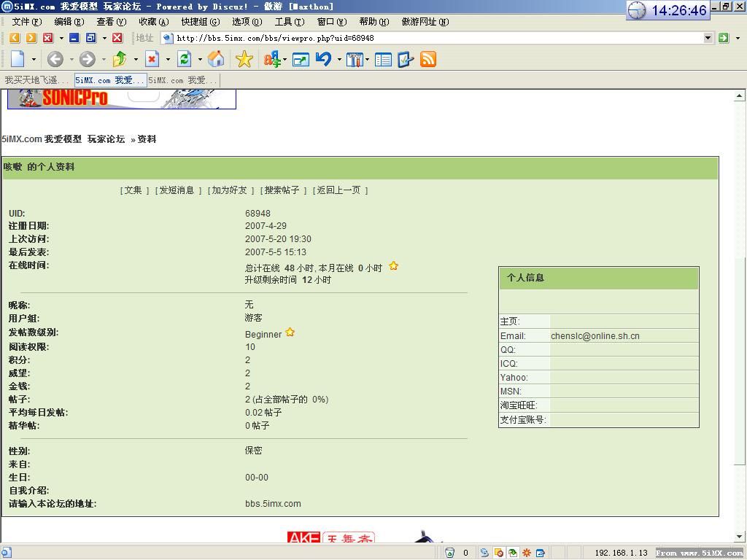Go back with the Back arrow
This screenshot has width=747, height=560.
tap(55, 59)
